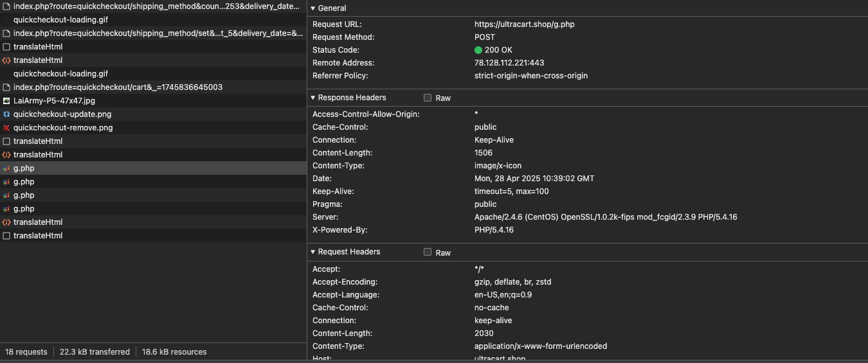Enable the Raw checkbox for Response Headers
Viewport: 868px width, 363px height.
(x=428, y=98)
